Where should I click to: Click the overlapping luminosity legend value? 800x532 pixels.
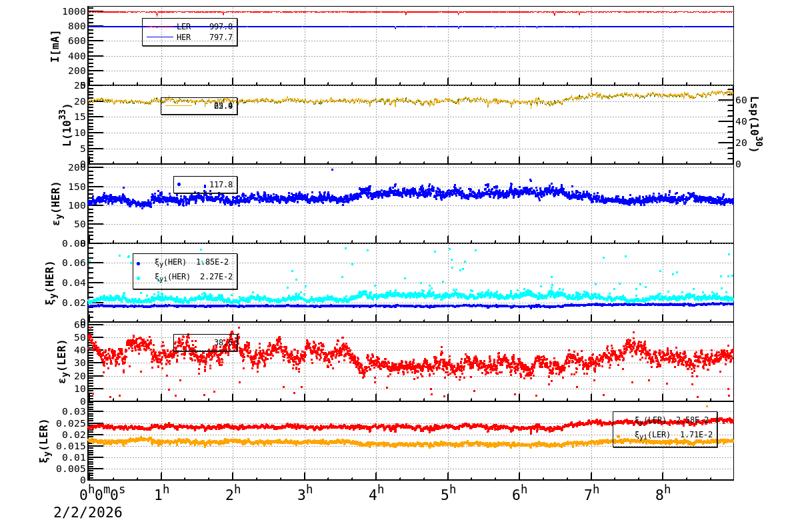click(x=223, y=106)
